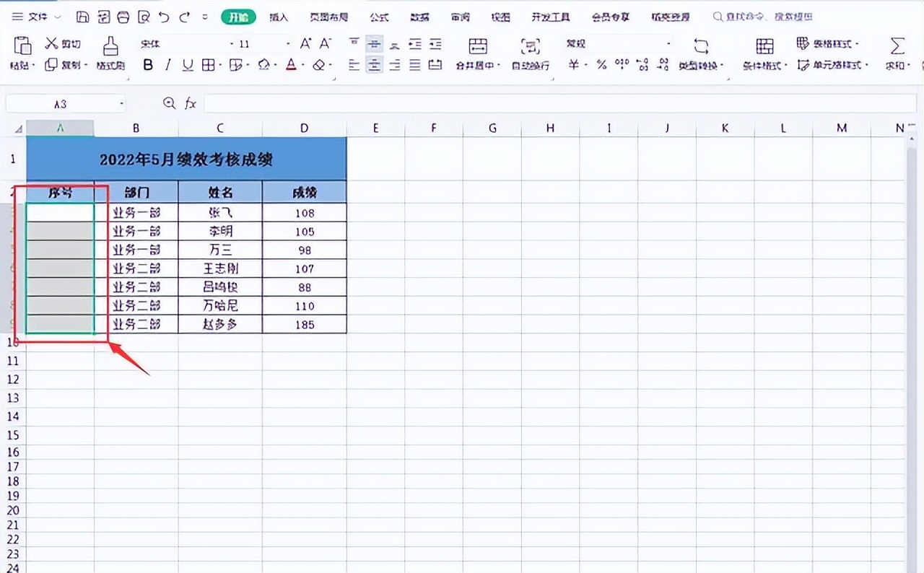Click the 自动换行 wrap text icon
924x573 pixels.
point(531,47)
